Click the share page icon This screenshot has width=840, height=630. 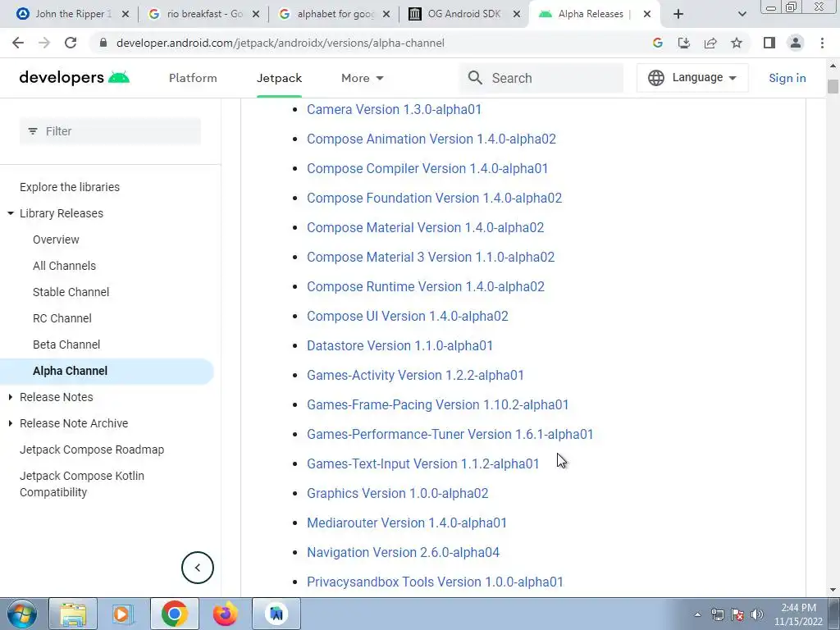pos(710,43)
